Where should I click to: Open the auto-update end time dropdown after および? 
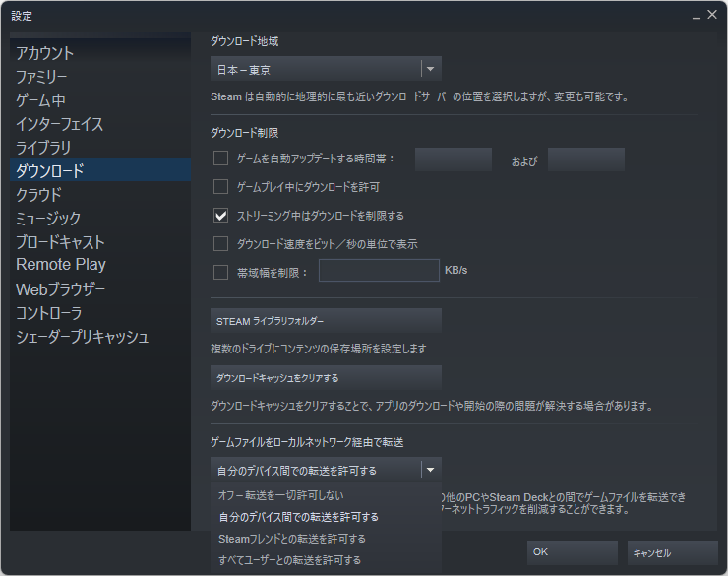pyautogui.click(x=586, y=160)
